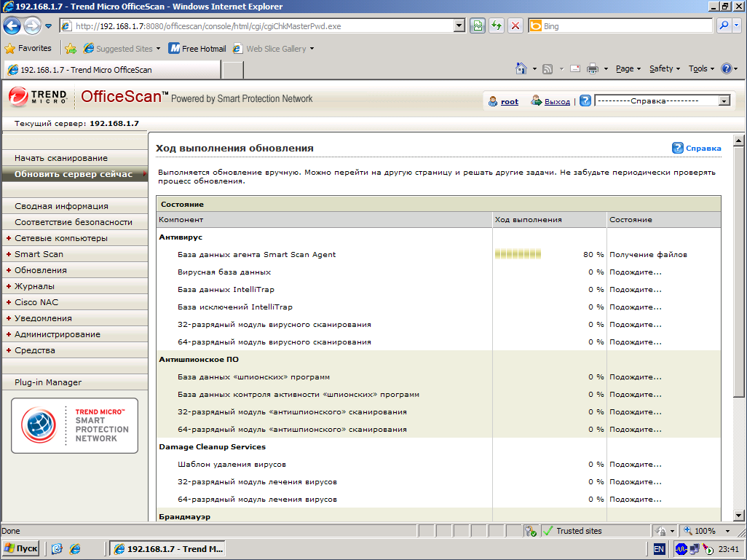This screenshot has width=747, height=560.
Task: Open the Favorites star button
Action: click(28, 49)
